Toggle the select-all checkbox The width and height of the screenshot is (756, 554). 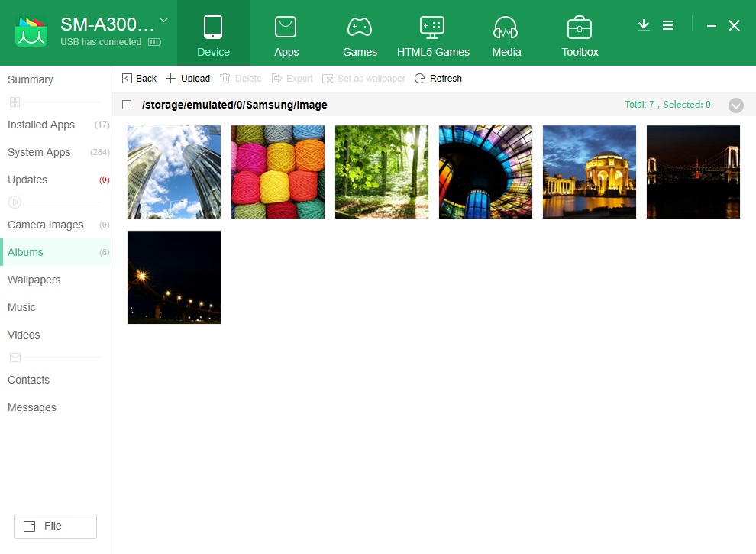(127, 105)
